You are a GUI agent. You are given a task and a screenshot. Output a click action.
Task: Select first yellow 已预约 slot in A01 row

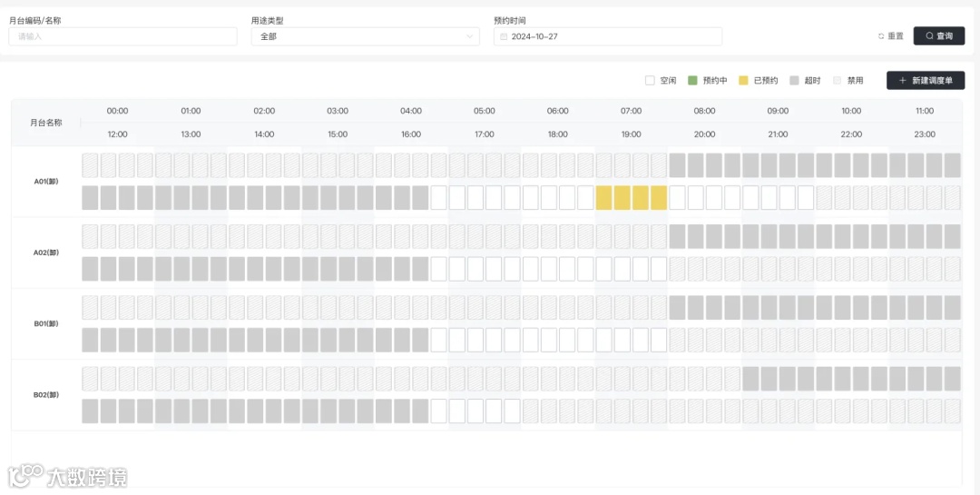point(604,198)
